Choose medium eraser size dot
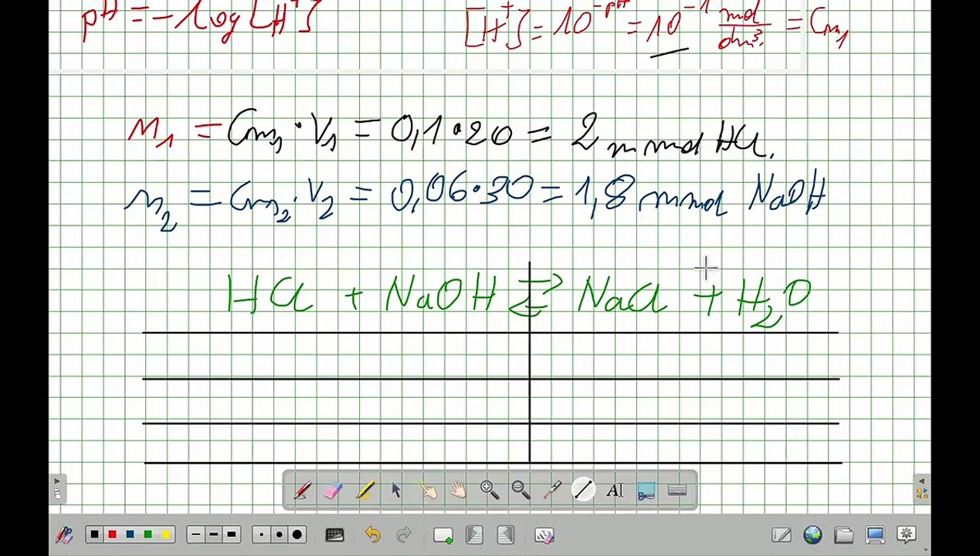Image resolution: width=980 pixels, height=556 pixels. pos(279,534)
